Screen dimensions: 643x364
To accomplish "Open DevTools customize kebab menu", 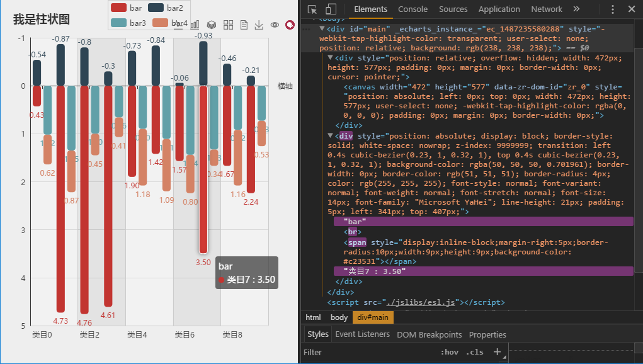I will coord(612,9).
